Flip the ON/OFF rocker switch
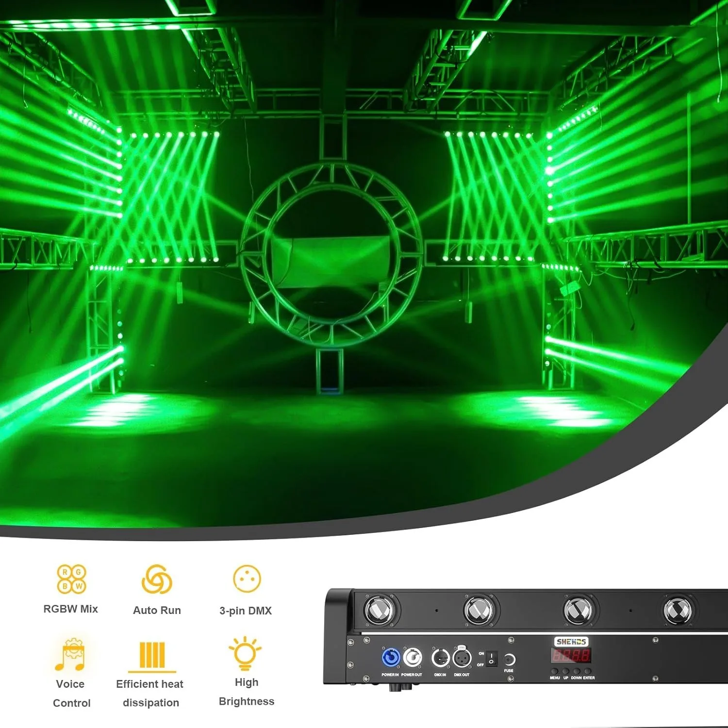The height and width of the screenshot is (728, 728). click(492, 658)
